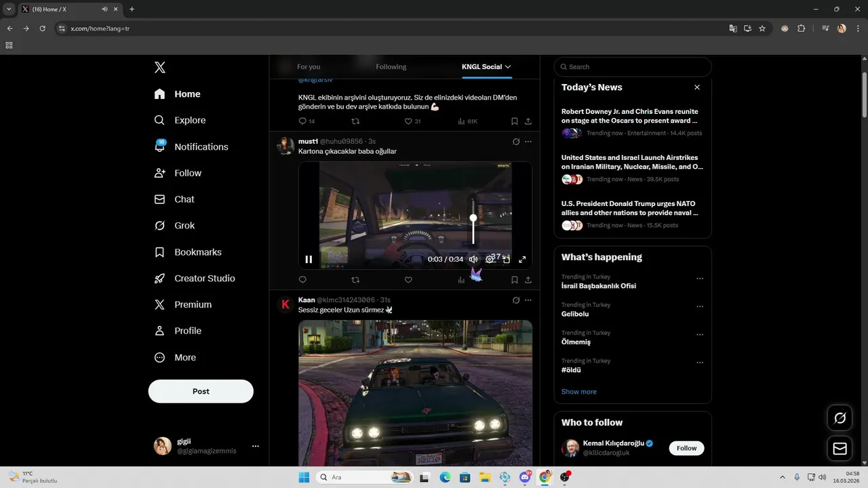The image size is (868, 488).
Task: Bookmark this page with the star icon
Action: pos(762,28)
